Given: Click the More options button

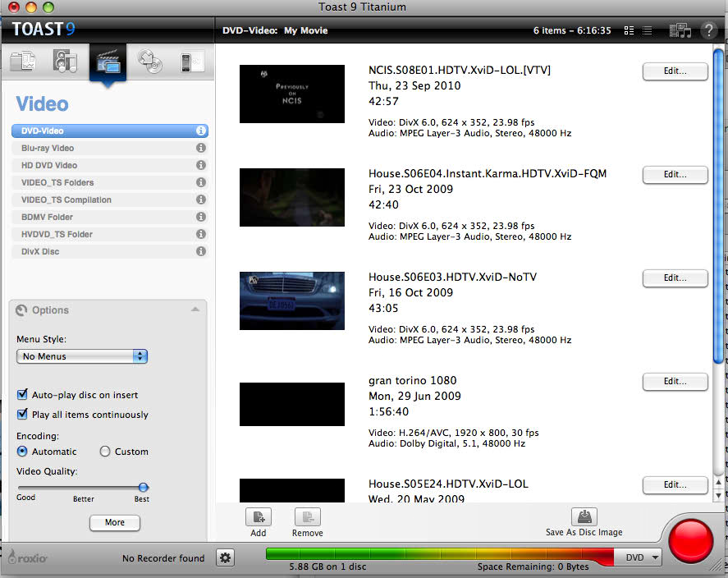Looking at the screenshot, I should click(x=115, y=523).
